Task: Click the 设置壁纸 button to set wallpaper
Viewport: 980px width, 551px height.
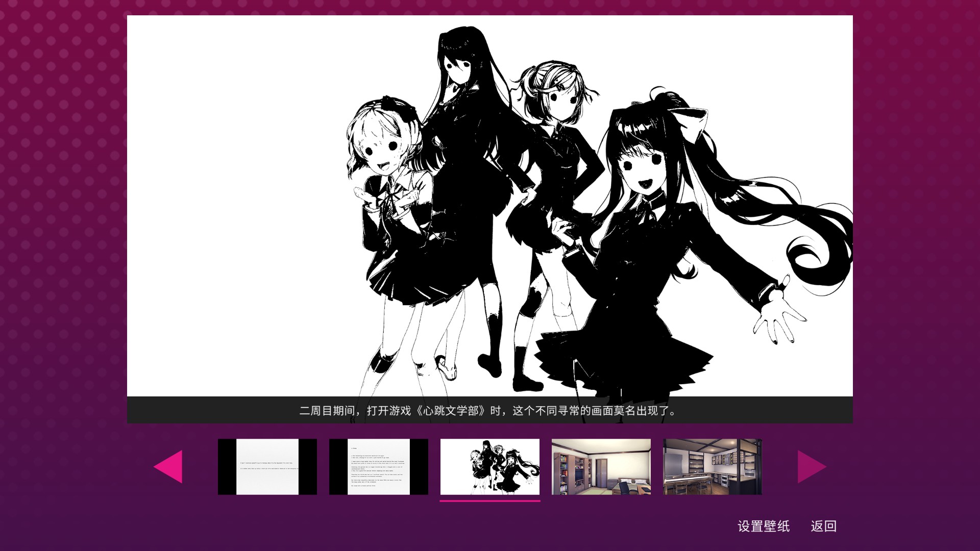Action: [764, 526]
